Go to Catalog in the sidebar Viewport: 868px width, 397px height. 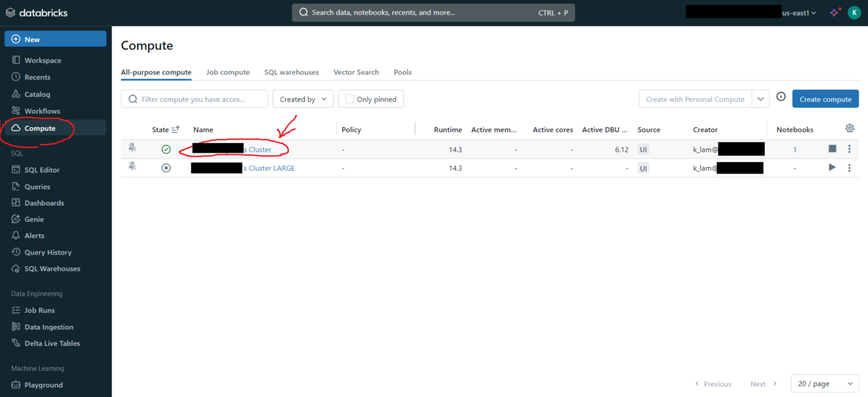point(38,94)
